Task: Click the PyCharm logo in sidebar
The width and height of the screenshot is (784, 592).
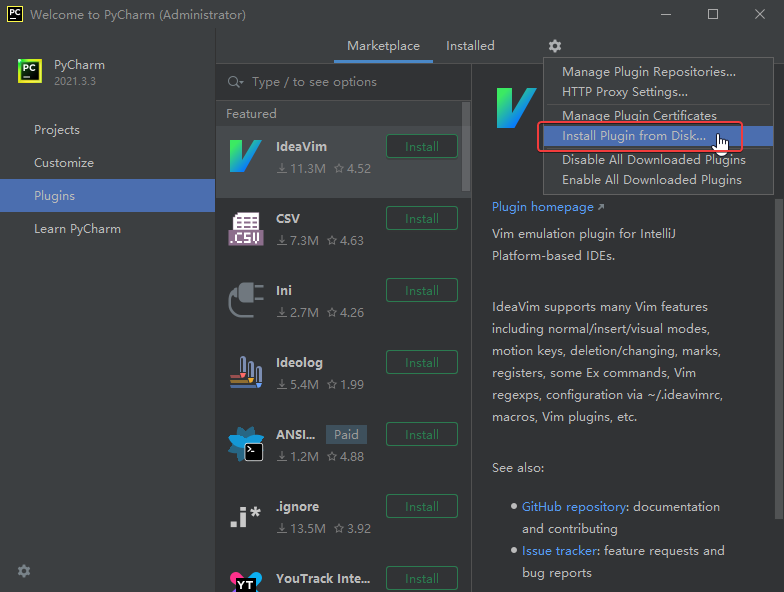Action: [x=30, y=70]
